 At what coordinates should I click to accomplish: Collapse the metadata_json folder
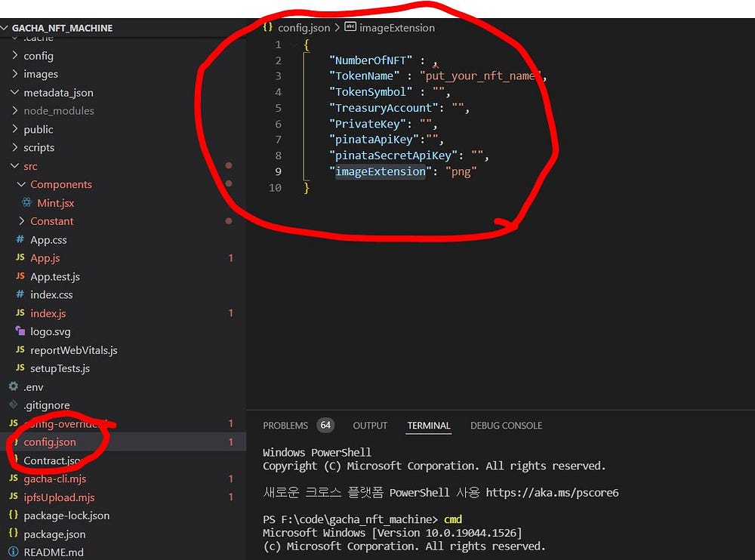click(15, 92)
